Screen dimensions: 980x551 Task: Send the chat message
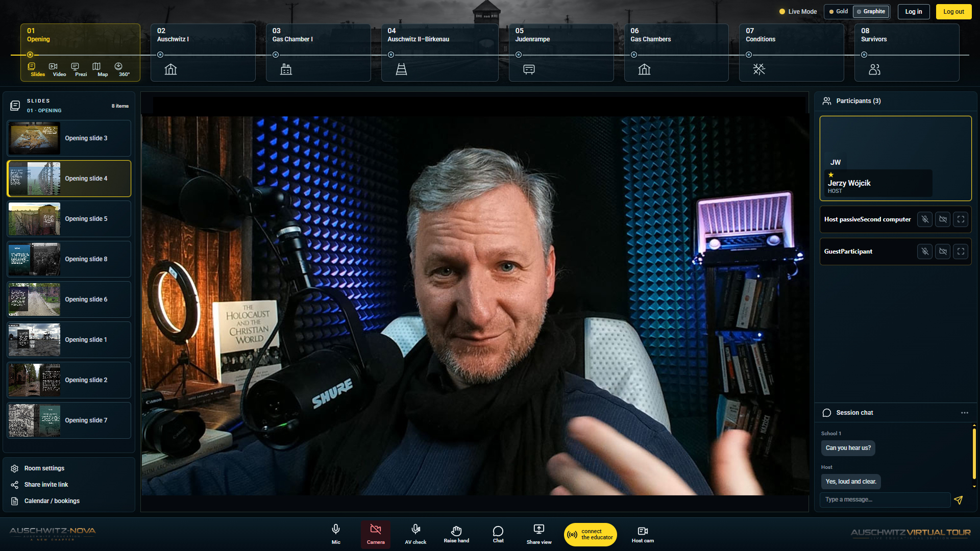click(959, 500)
